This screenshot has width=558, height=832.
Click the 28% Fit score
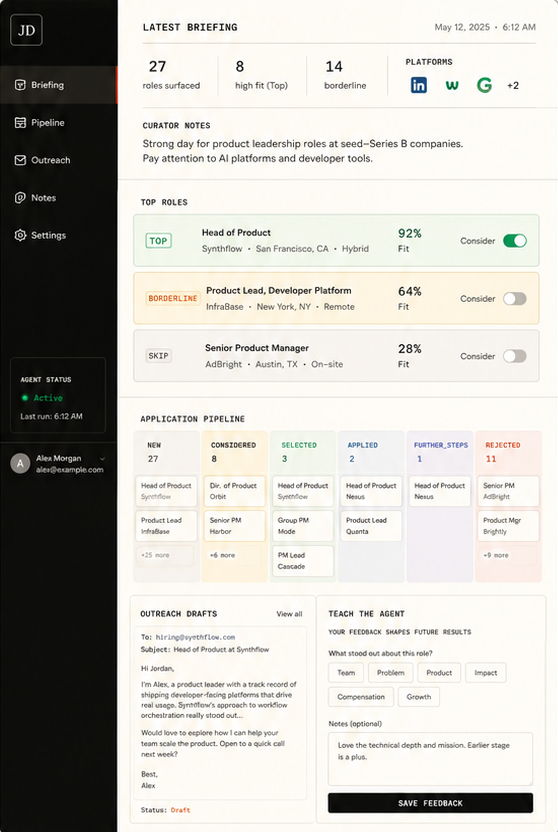409,356
